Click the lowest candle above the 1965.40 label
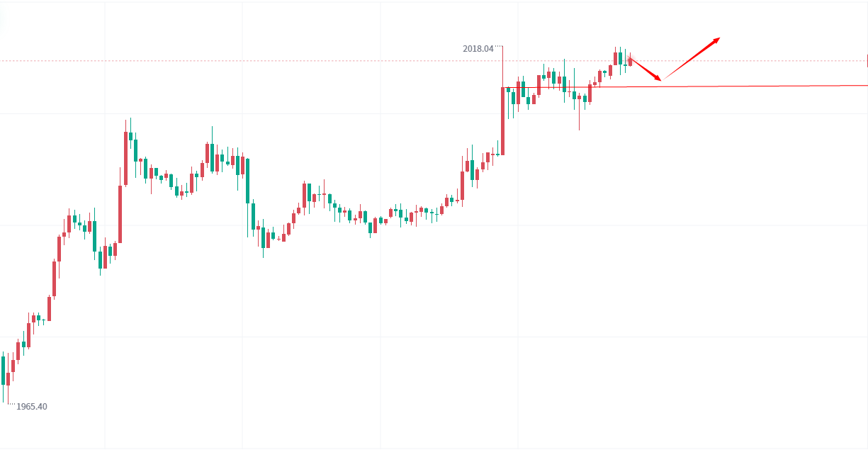This screenshot has width=868, height=450. 4,370
